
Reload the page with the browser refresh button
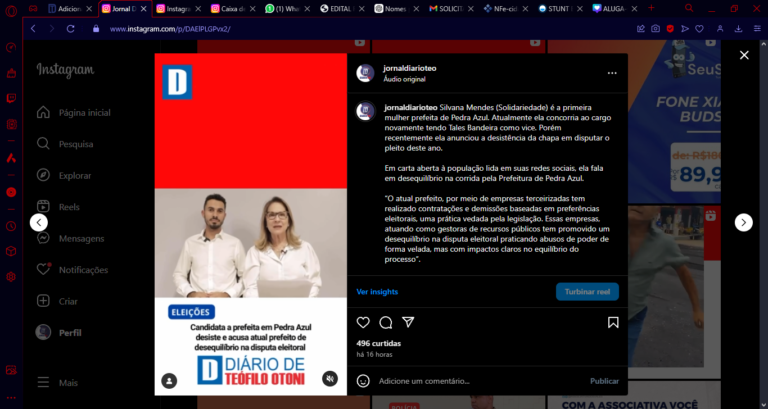click(x=71, y=29)
